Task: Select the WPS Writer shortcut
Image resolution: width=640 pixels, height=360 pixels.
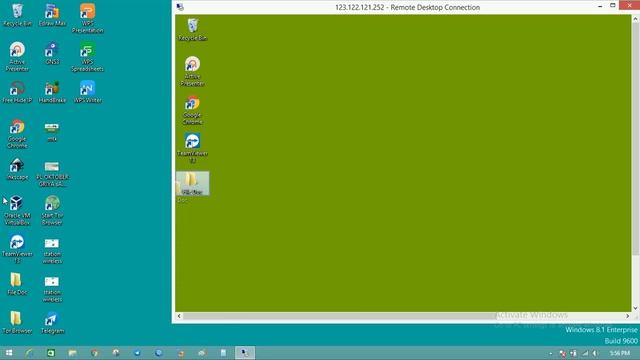Action: pos(87,92)
